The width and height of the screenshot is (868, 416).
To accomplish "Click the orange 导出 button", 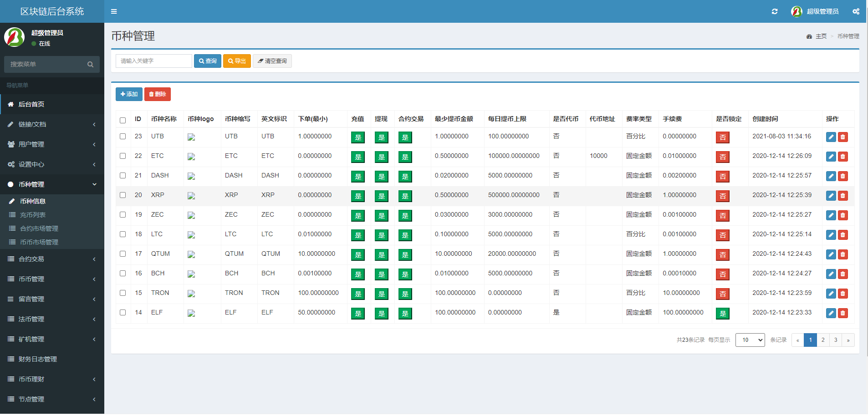I will coord(237,61).
